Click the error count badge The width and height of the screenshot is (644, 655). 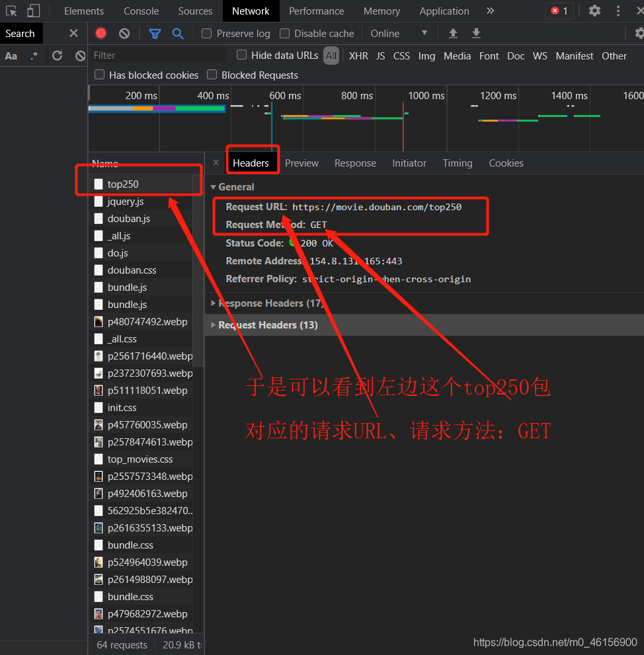coord(559,11)
